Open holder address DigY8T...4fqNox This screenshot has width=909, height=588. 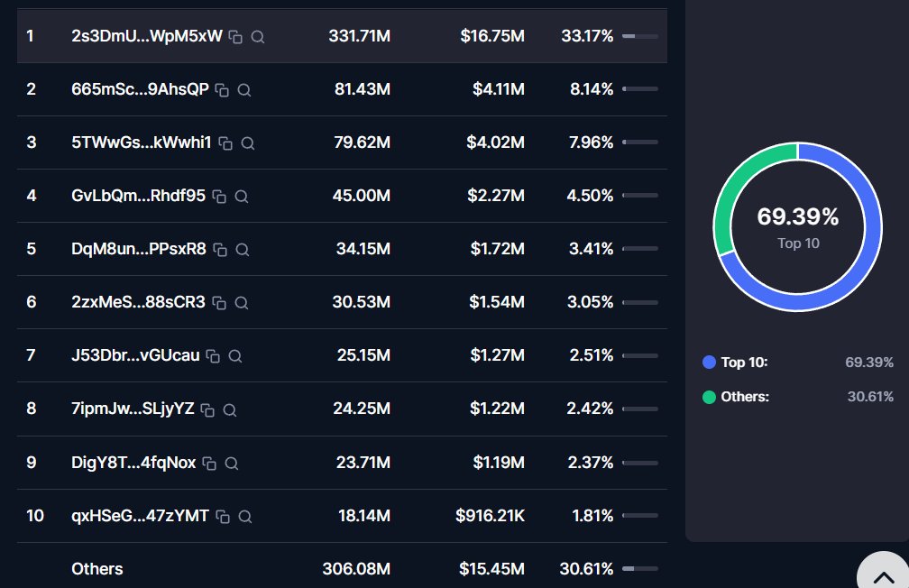click(133, 462)
